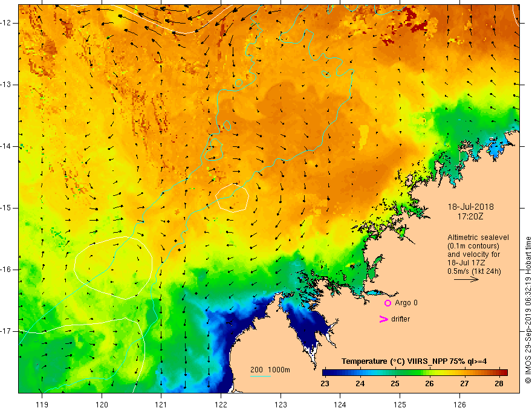Click the 'Altimetric sealevel' caption text
The height and width of the screenshot is (411, 532).
(x=478, y=238)
